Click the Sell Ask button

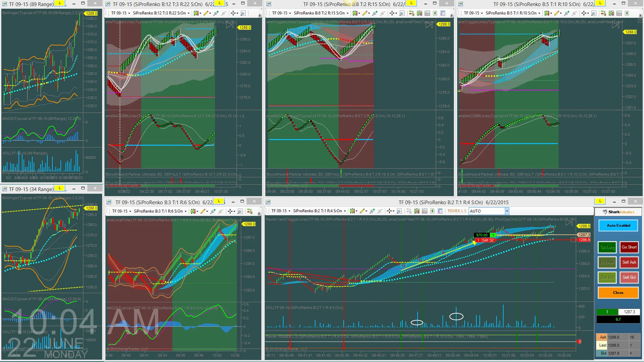coord(629,262)
